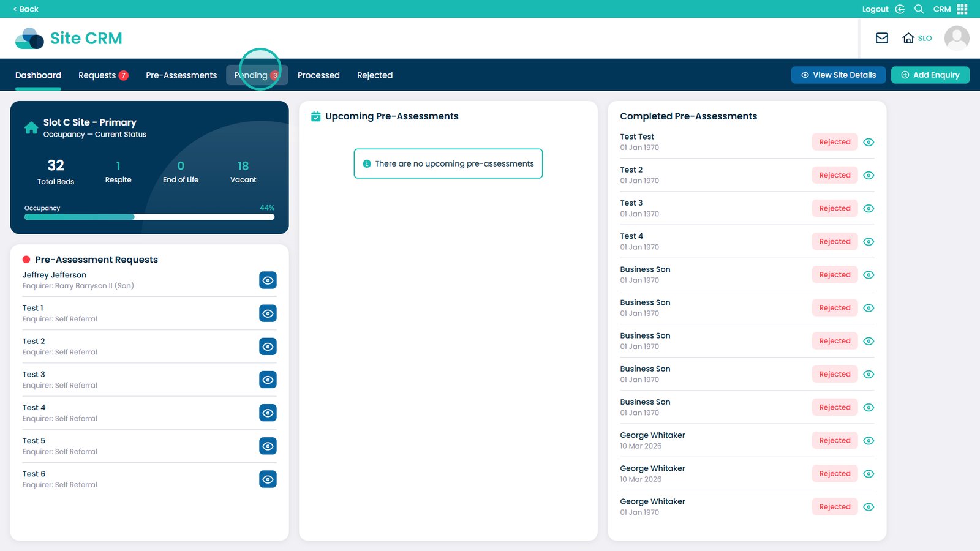Click the user profile avatar
The height and width of the screenshot is (551, 980).
coord(956,38)
